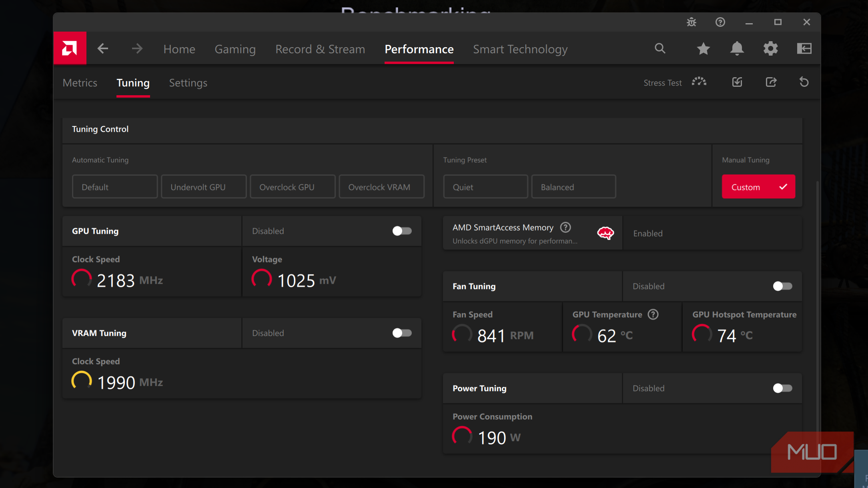The width and height of the screenshot is (868, 488).
Task: Select the Quiet tuning preset
Action: tap(485, 187)
